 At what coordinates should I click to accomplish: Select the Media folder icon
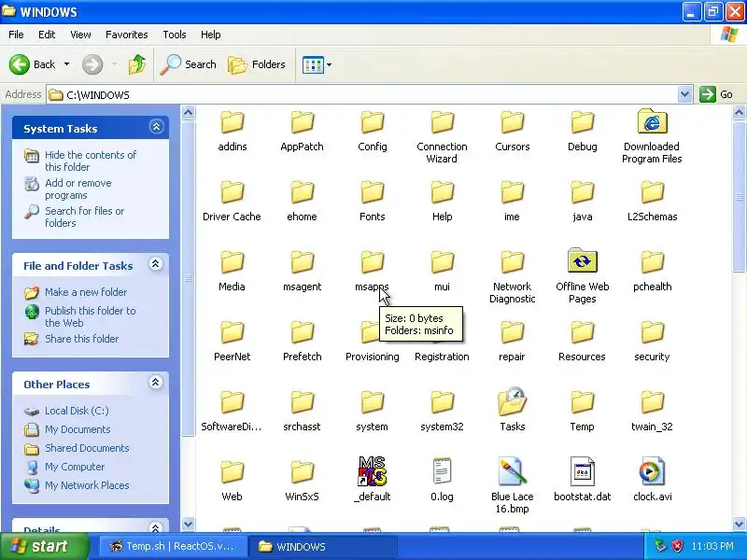tap(232, 262)
